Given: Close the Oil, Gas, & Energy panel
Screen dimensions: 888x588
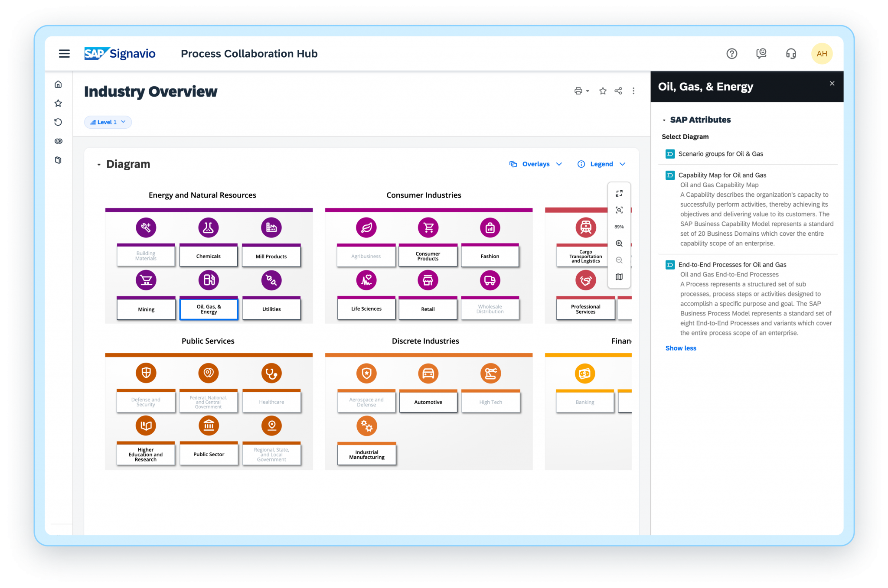Looking at the screenshot, I should tap(832, 83).
